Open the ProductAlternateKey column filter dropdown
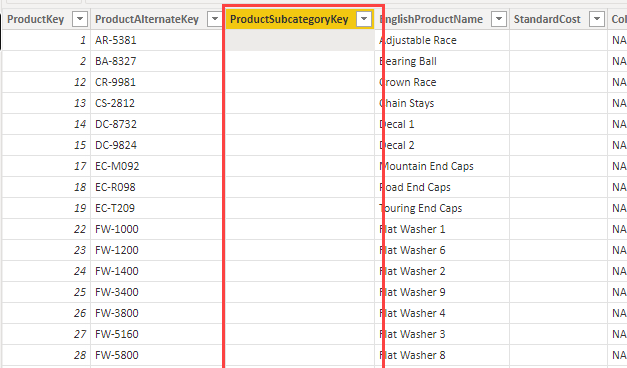This screenshot has height=368, width=627. 215,19
